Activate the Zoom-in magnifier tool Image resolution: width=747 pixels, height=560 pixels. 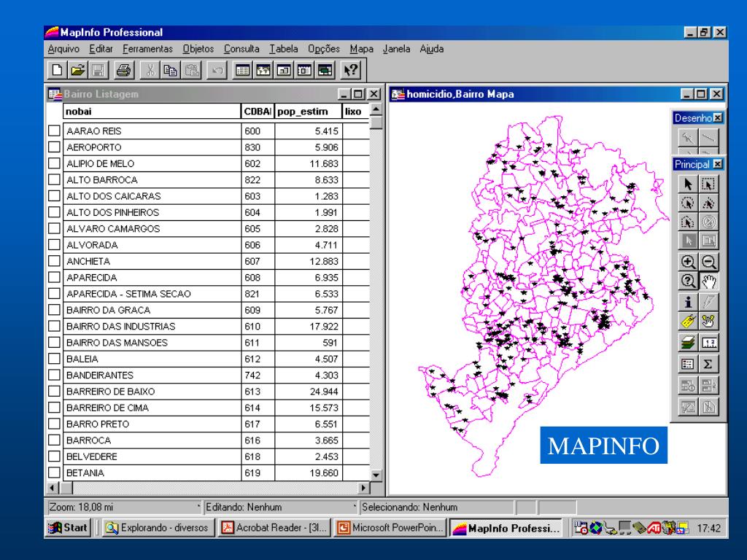point(687,262)
